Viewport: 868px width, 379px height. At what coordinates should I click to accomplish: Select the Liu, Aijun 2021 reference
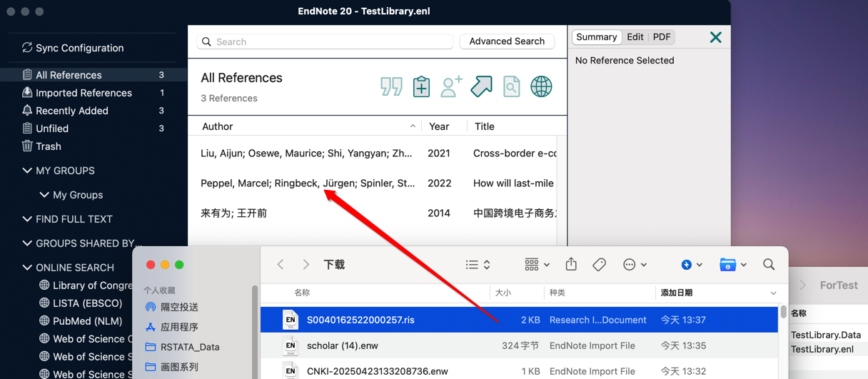[x=373, y=153]
